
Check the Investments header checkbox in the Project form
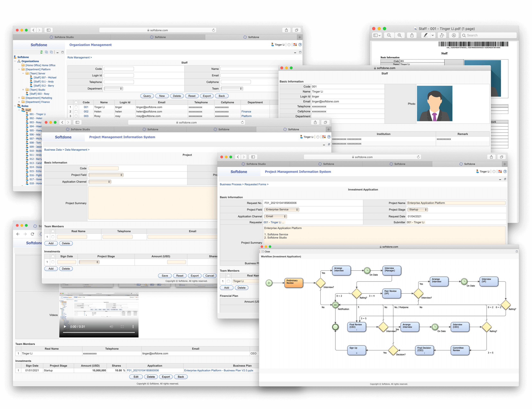(x=53, y=256)
